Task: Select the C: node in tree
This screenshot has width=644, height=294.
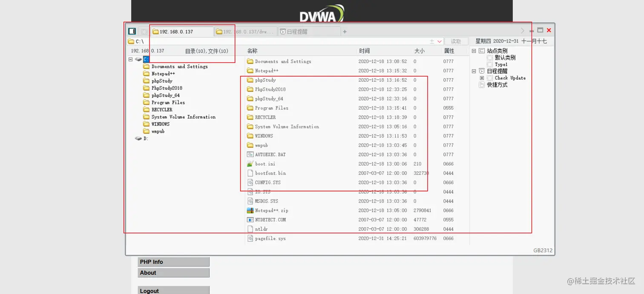Action: pos(146,59)
